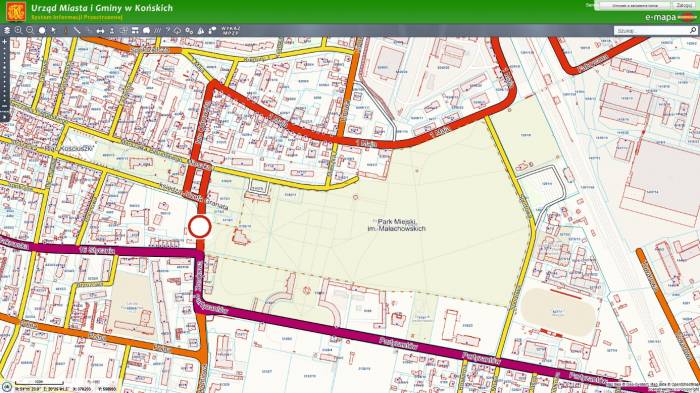Click the search magnifier submit icon
This screenshot has height=393, width=700.
[693, 30]
